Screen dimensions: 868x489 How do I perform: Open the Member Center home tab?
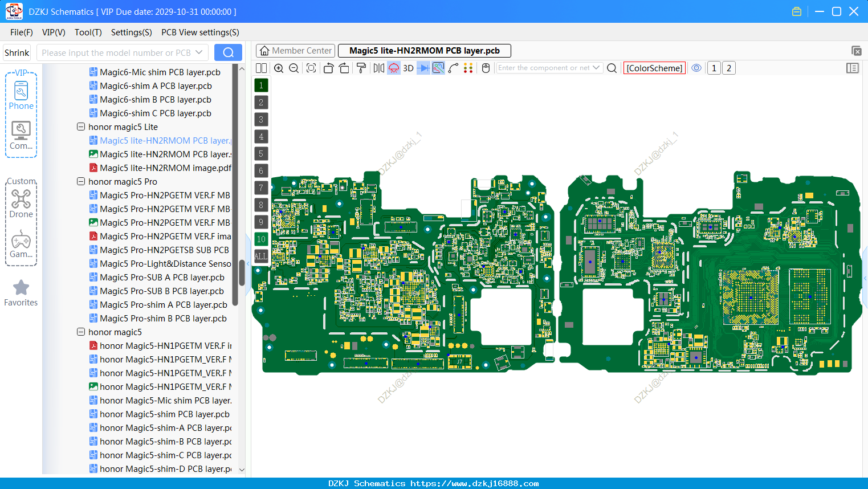(295, 51)
